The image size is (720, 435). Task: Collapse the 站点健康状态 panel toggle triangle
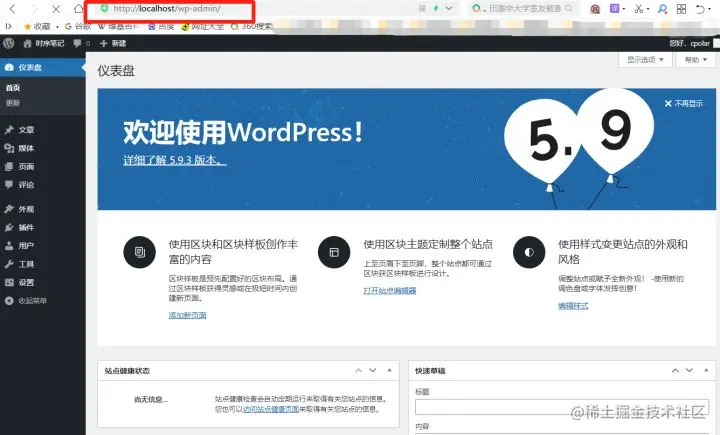tap(389, 370)
